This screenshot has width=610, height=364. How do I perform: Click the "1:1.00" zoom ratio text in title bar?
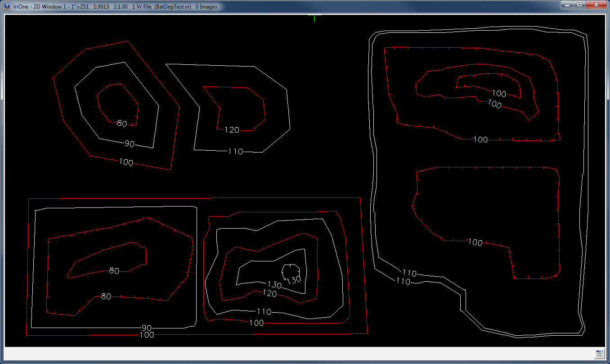(121, 7)
